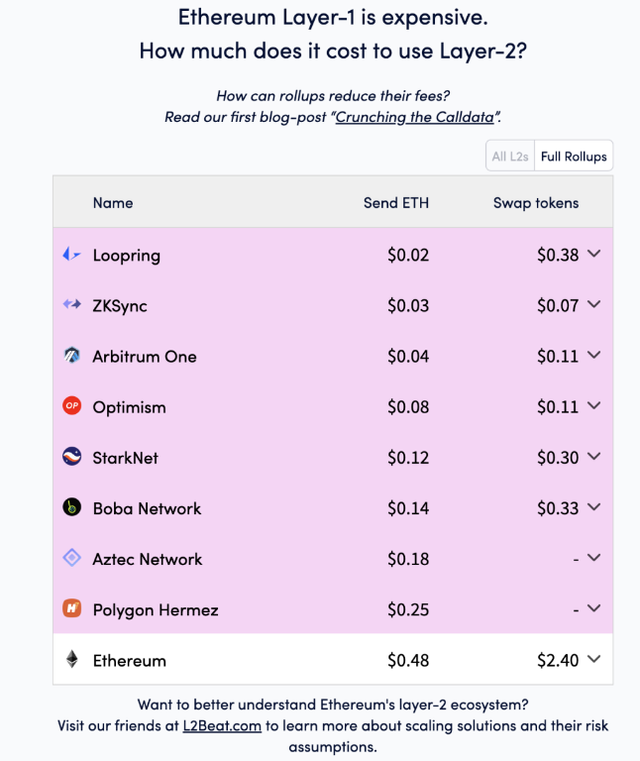This screenshot has width=640, height=761.
Task: Open the Crunching the Calldata blog link
Action: [x=417, y=117]
